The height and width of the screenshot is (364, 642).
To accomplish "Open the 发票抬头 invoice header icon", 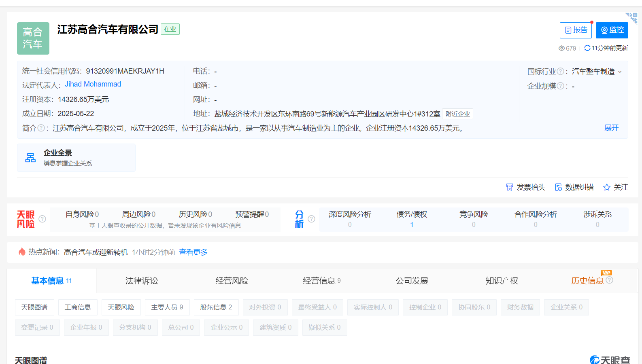I will [510, 187].
